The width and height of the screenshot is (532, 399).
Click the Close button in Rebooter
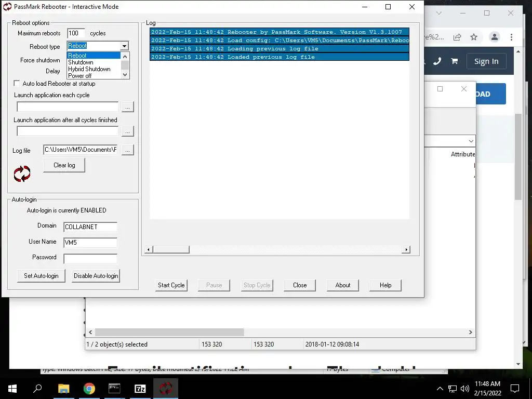pos(300,285)
